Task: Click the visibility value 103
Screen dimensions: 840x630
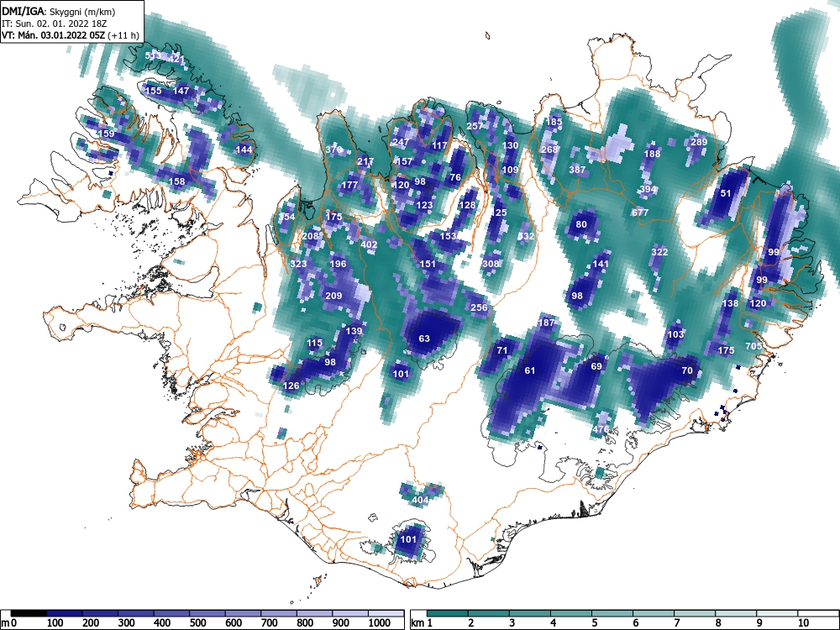Action: pos(675,334)
